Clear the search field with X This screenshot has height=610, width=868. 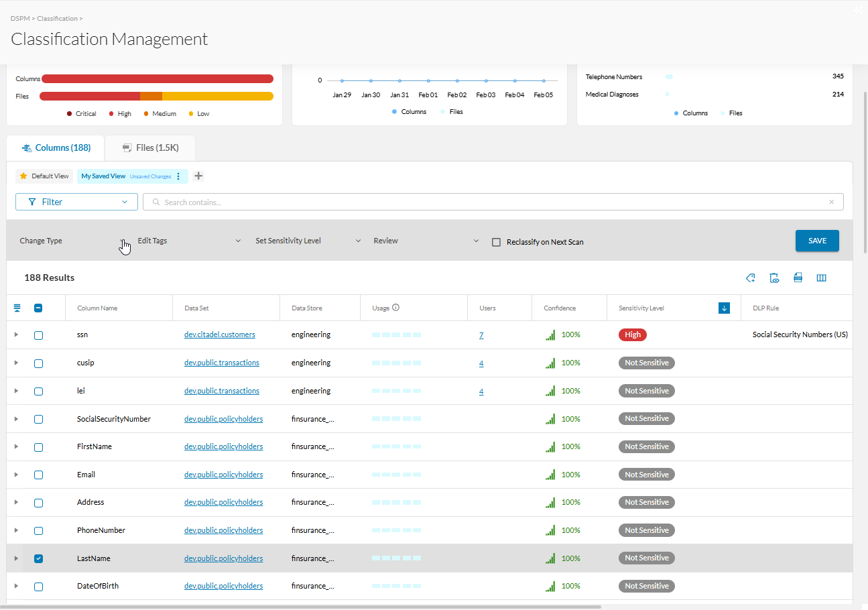tap(832, 202)
